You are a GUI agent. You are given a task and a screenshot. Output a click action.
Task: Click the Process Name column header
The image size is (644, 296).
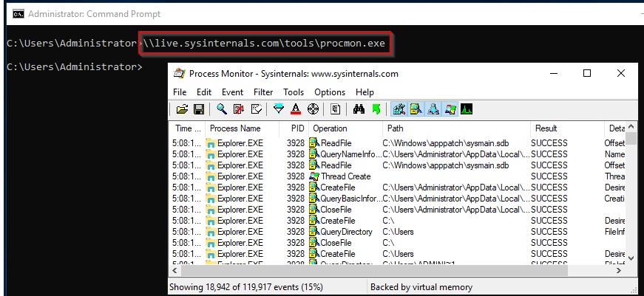[x=242, y=128]
